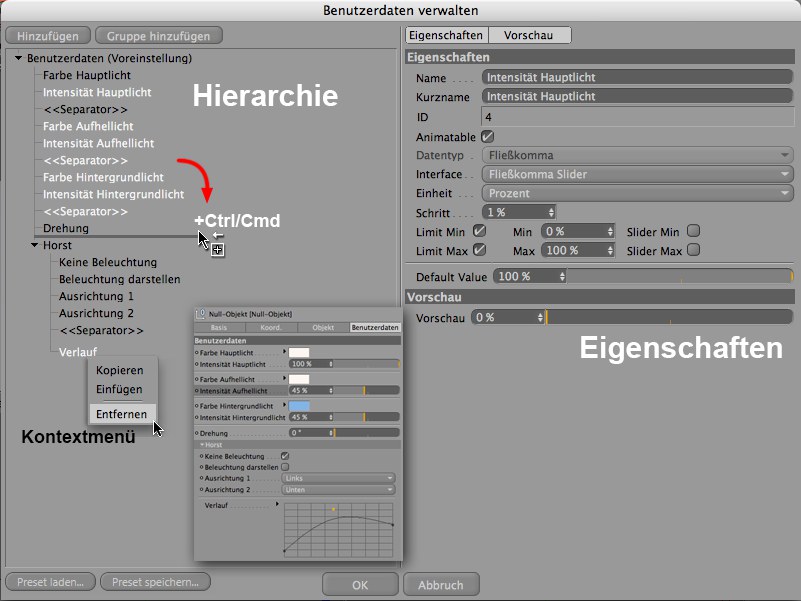The width and height of the screenshot is (801, 601).
Task: Choose Entfernen from the context menu
Action: [121, 414]
